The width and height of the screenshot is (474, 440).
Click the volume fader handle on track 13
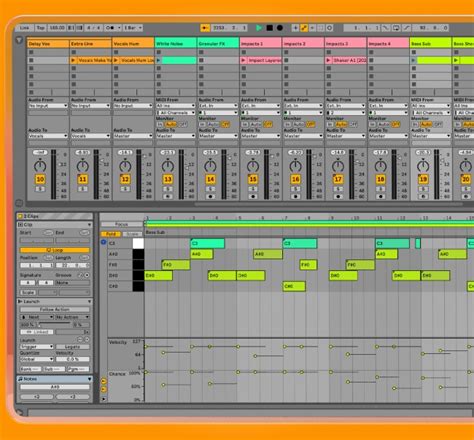187,167
